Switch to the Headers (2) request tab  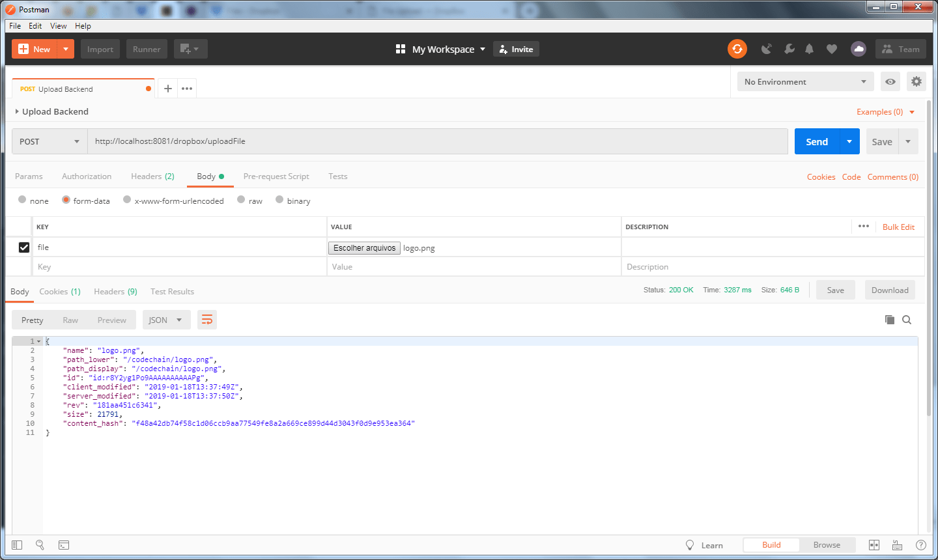click(152, 176)
